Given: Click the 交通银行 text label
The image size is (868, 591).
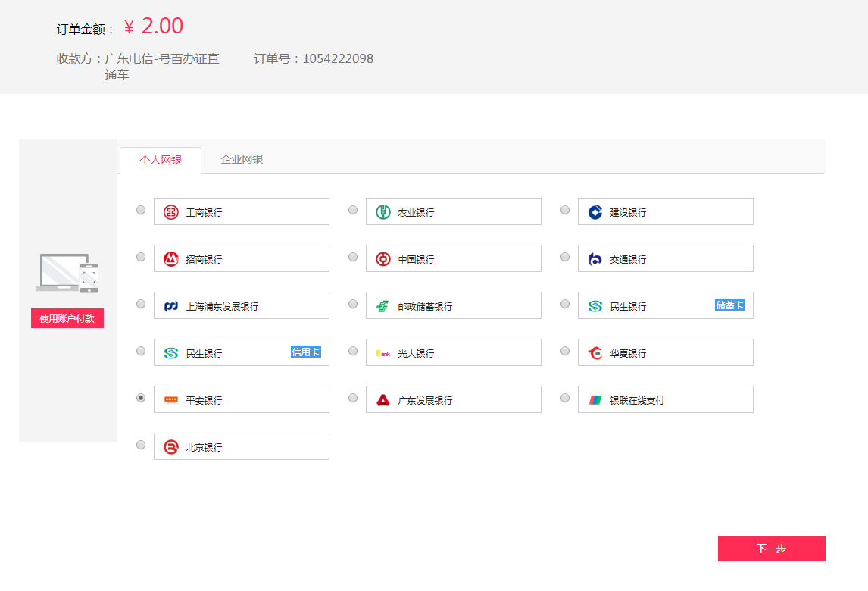Looking at the screenshot, I should pos(629,260).
